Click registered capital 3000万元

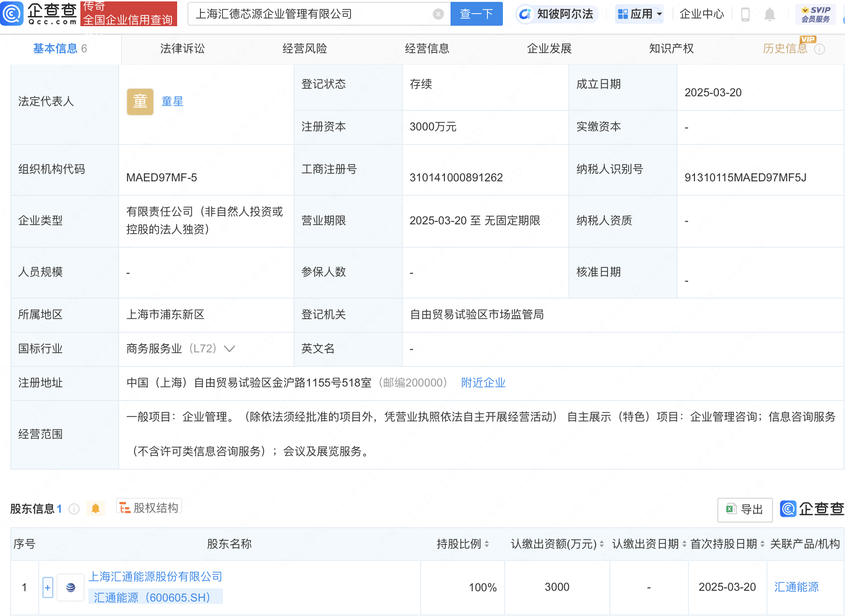pos(433,127)
